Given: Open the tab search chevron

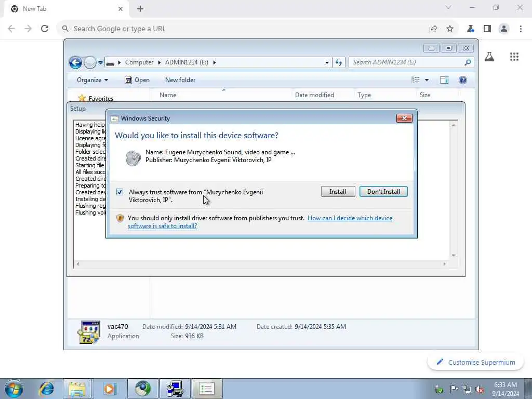Looking at the screenshot, I should 448,7.
